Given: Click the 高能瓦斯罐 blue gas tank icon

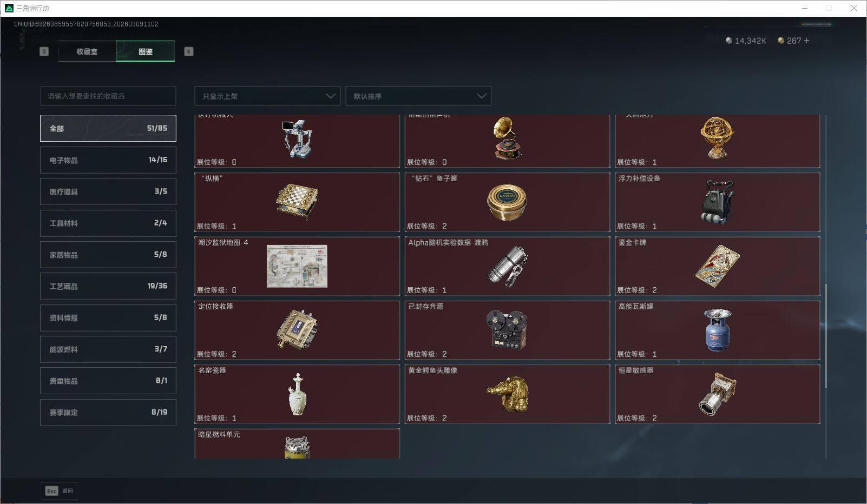Looking at the screenshot, I should [x=717, y=330].
